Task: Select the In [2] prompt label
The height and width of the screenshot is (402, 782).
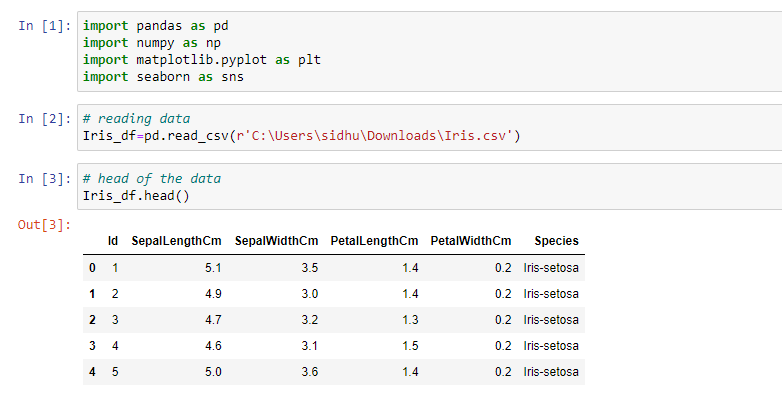Action: 44,119
